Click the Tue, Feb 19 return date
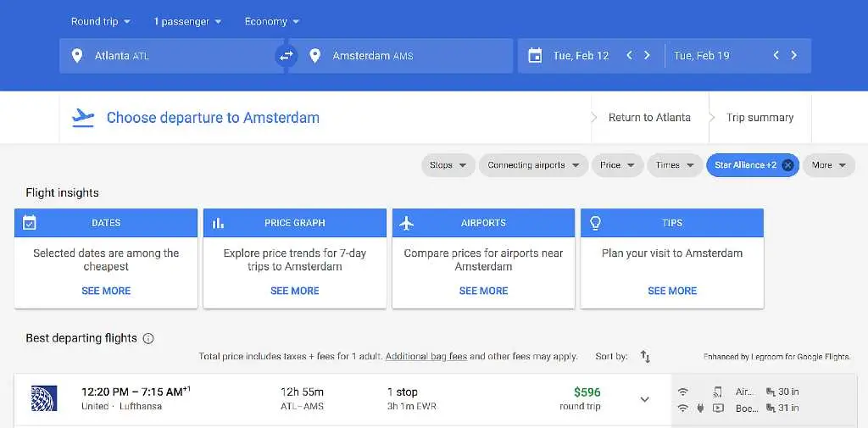Viewport: 868px width, 428px height. pos(701,55)
